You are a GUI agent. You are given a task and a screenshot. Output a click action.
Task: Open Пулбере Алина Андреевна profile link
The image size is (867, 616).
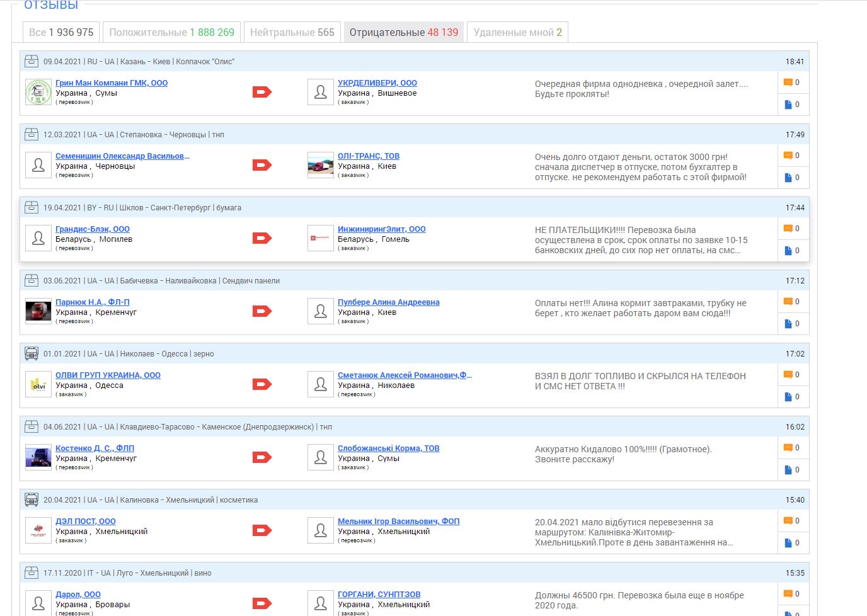click(389, 302)
